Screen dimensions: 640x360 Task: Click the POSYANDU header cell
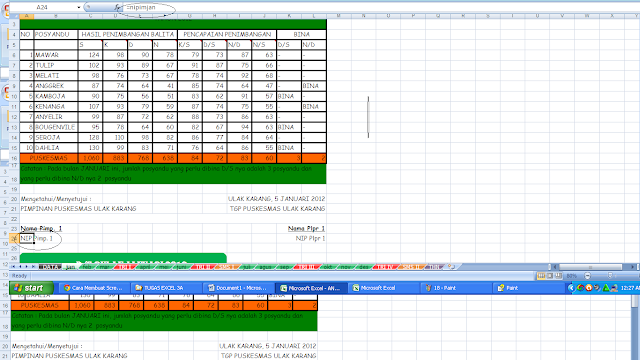56,34
